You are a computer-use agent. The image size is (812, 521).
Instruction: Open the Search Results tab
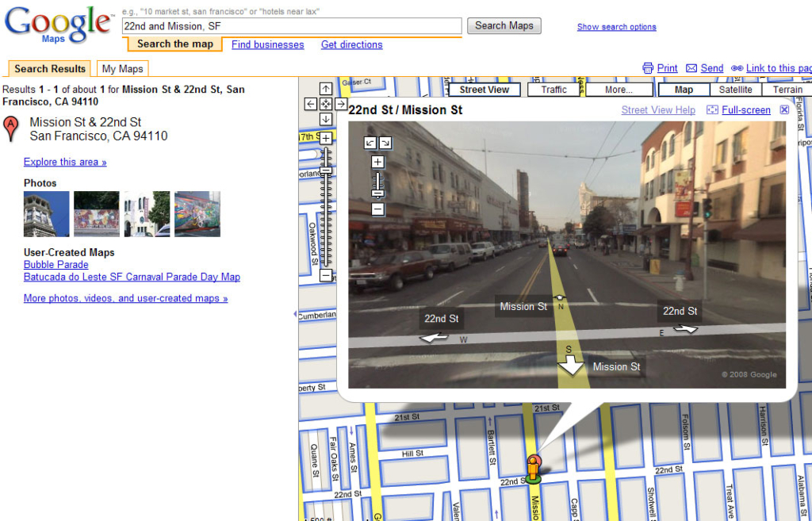(x=50, y=69)
